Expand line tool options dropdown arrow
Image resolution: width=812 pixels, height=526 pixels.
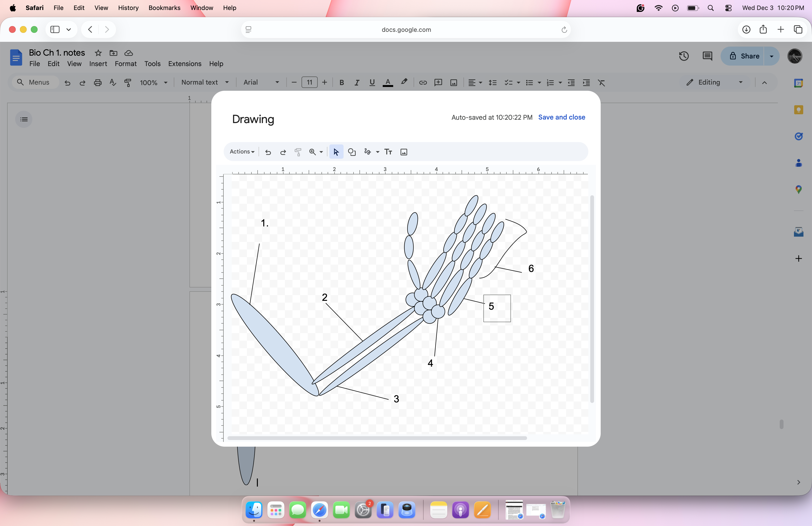(378, 152)
